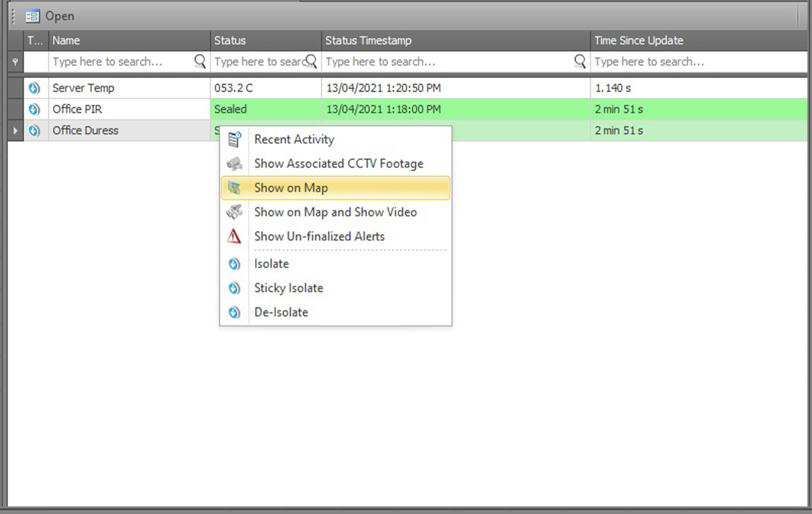
Task: Click the Server Temp row sensor icon
Action: (x=34, y=88)
